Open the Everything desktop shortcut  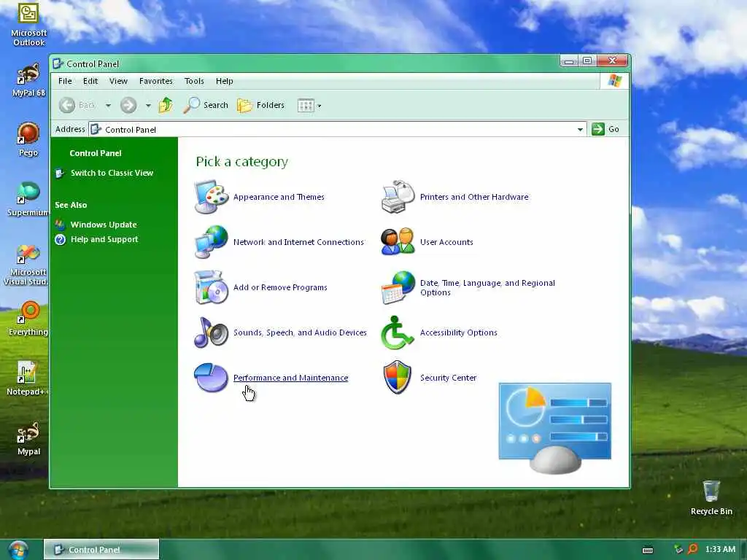(x=28, y=319)
